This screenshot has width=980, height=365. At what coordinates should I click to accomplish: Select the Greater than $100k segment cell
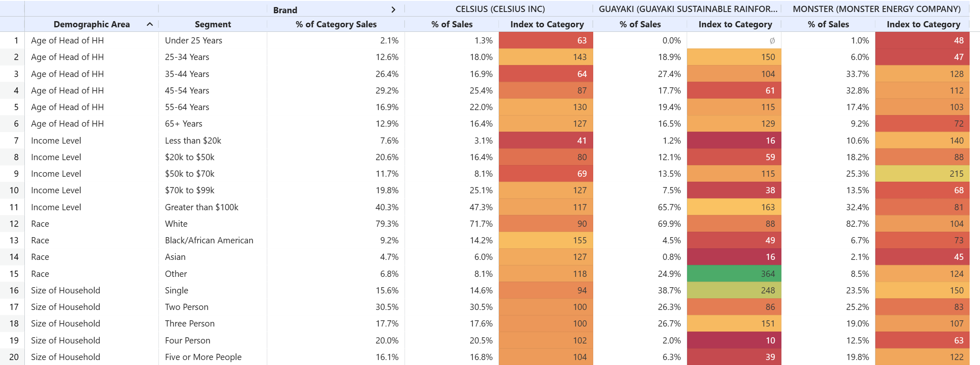(x=201, y=207)
